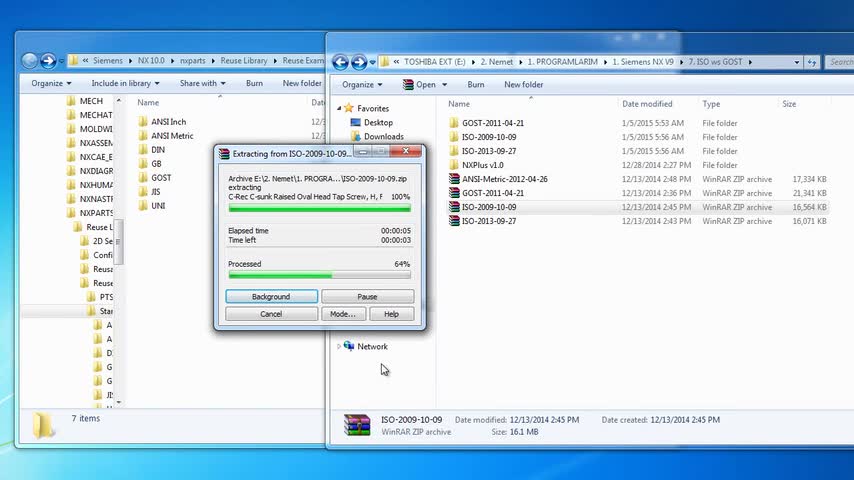The height and width of the screenshot is (480, 854).
Task: Open the Mode... options in extraction dialog
Action: coord(343,314)
